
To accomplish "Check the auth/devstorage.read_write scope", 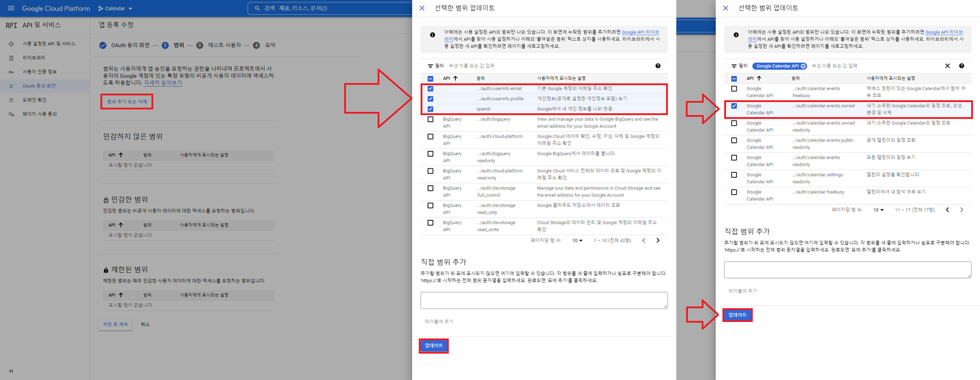I will 431,223.
